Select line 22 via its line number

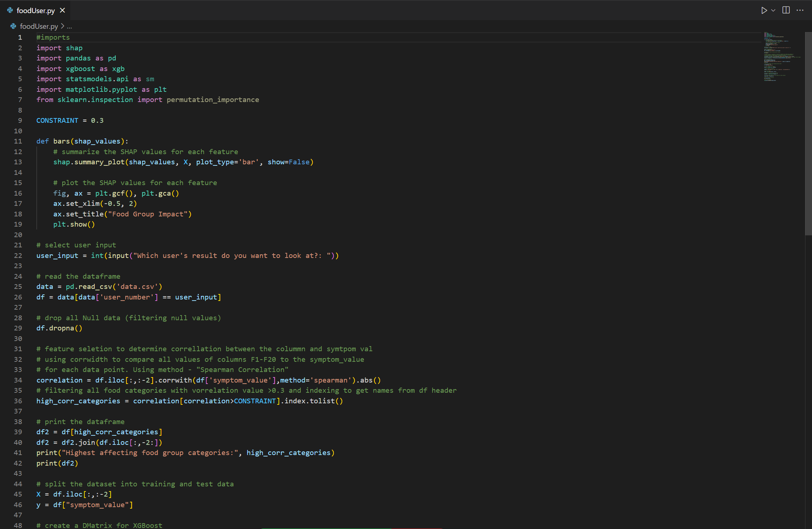point(18,256)
